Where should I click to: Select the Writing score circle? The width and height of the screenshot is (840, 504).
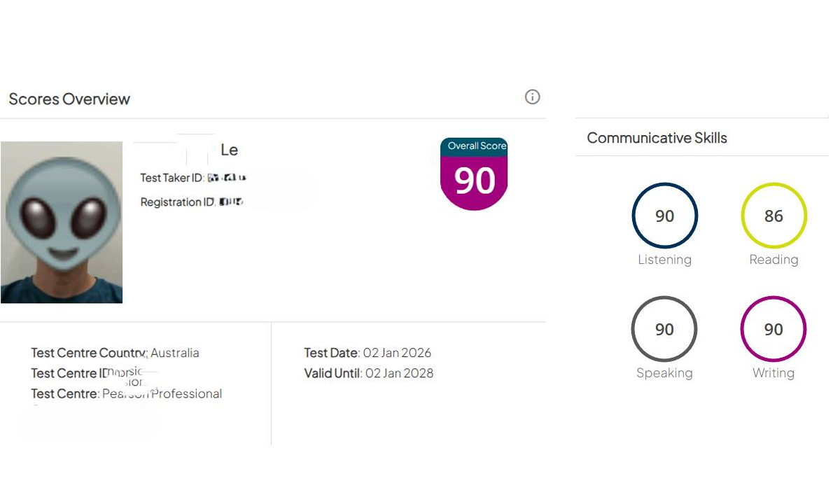point(773,329)
